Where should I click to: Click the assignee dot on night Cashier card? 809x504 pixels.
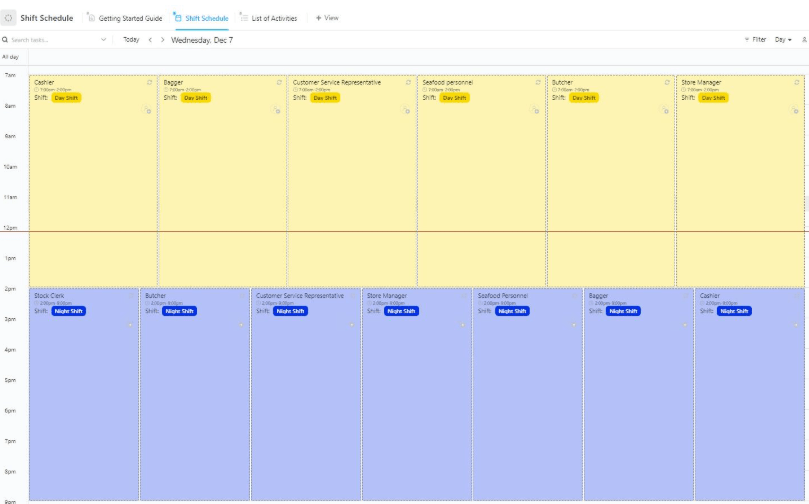coord(796,325)
